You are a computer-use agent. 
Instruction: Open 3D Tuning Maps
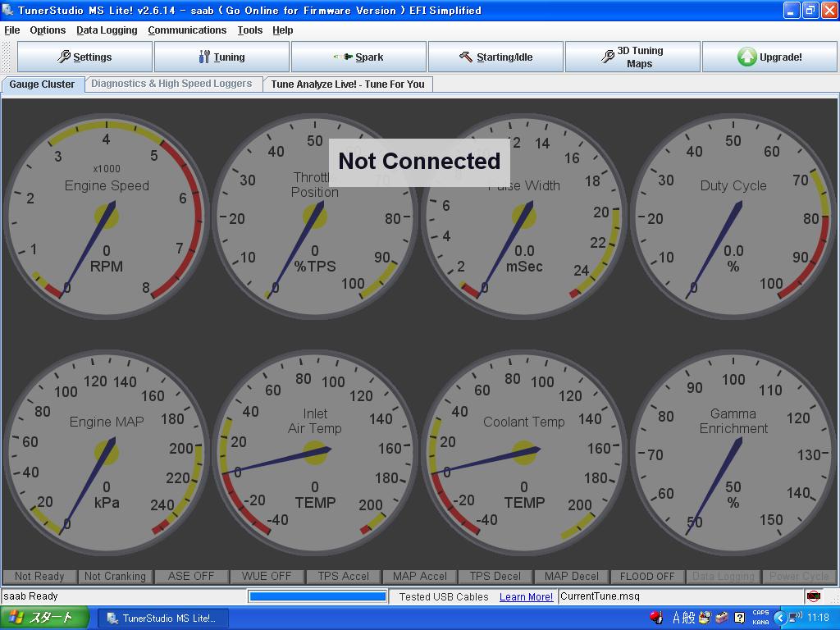632,57
